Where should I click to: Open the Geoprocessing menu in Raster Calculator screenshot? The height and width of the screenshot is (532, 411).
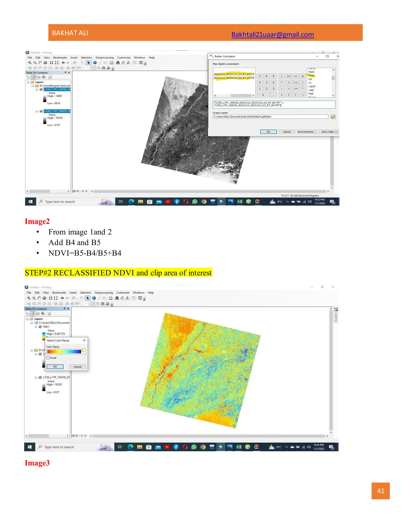[104, 57]
